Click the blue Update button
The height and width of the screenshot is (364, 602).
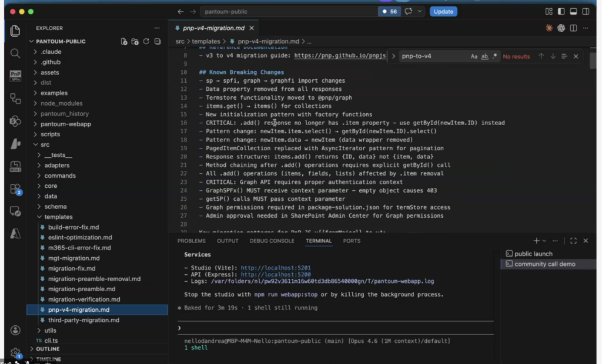(443, 11)
